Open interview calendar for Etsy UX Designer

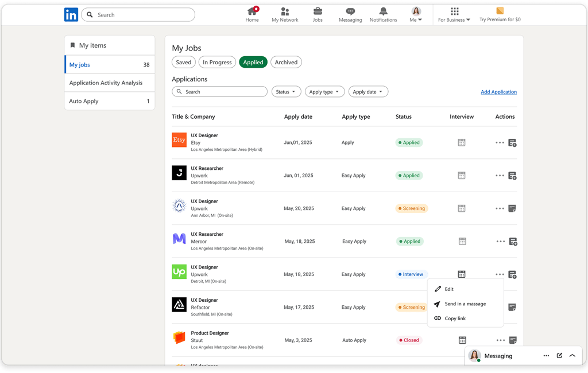point(462,142)
